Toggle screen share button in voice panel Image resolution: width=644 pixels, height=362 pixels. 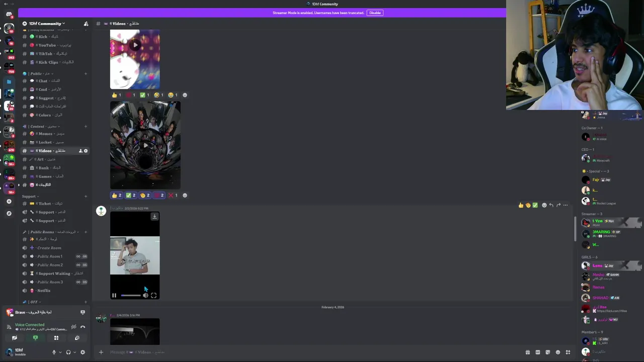tap(35, 338)
